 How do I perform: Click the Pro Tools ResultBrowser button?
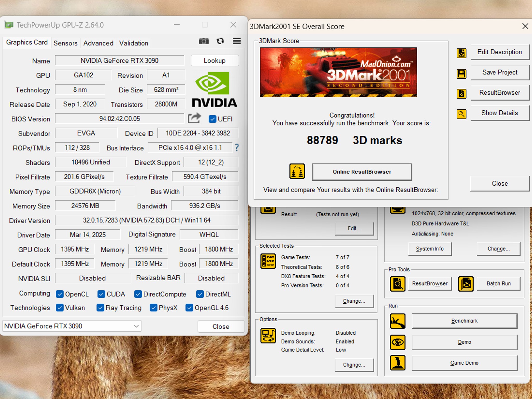pos(430,283)
